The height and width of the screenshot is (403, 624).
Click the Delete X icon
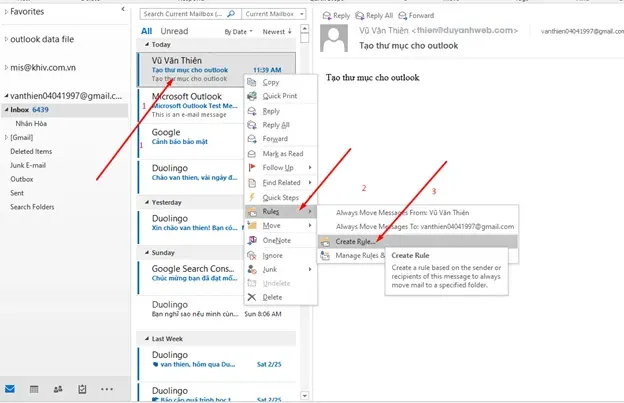coord(252,297)
